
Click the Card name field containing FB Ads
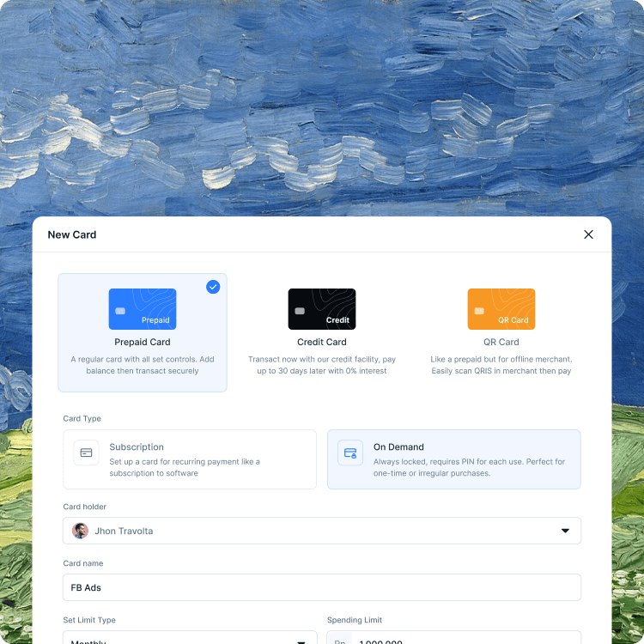(x=321, y=587)
